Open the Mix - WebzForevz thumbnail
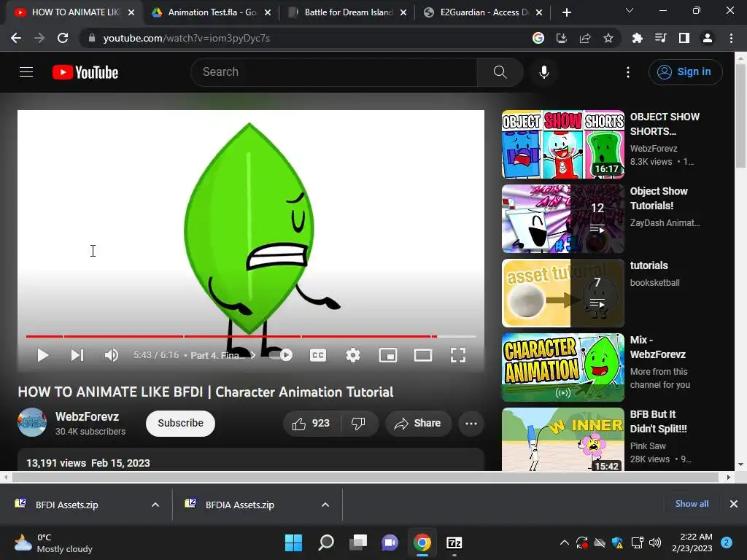 (562, 367)
